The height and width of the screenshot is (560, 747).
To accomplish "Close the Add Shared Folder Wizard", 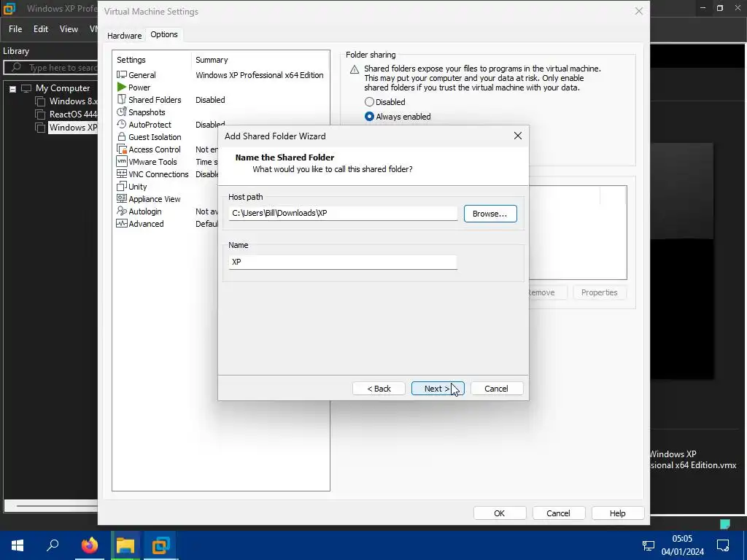I will coord(517,136).
